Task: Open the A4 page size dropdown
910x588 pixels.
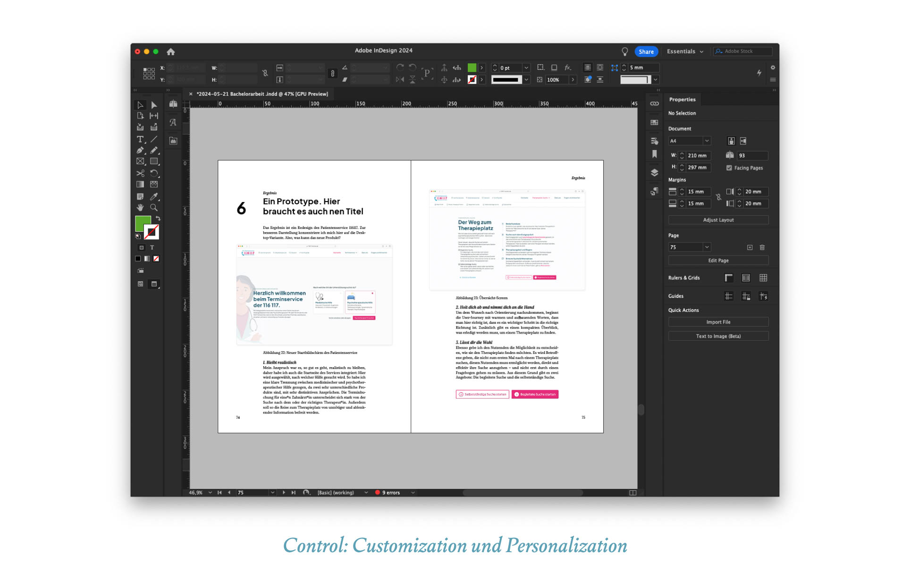Action: click(x=707, y=141)
